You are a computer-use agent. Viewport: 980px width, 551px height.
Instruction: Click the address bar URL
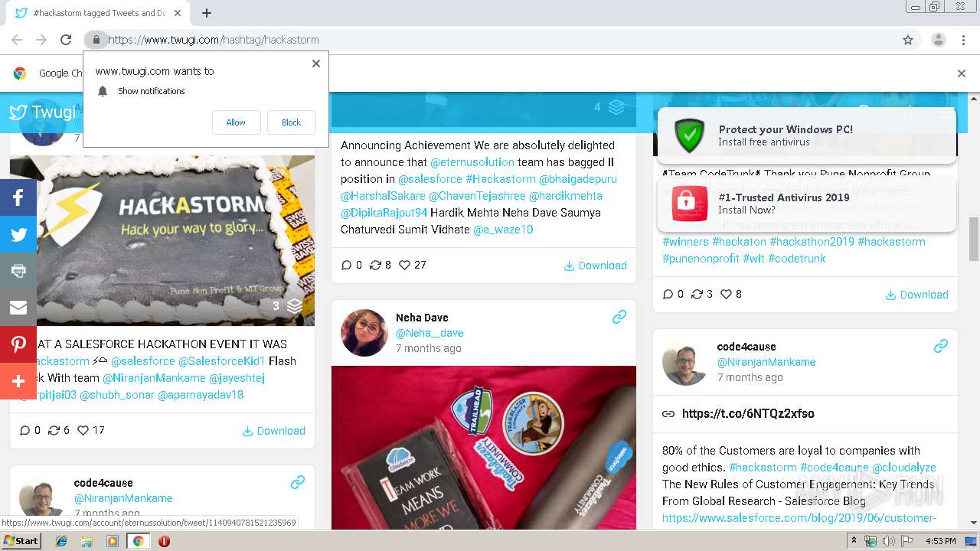[x=214, y=40]
